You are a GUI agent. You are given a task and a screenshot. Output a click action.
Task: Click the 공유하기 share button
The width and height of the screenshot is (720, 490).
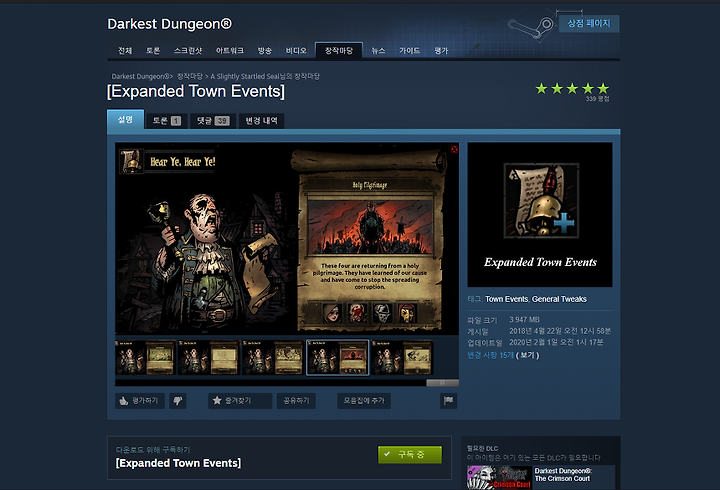click(x=296, y=401)
